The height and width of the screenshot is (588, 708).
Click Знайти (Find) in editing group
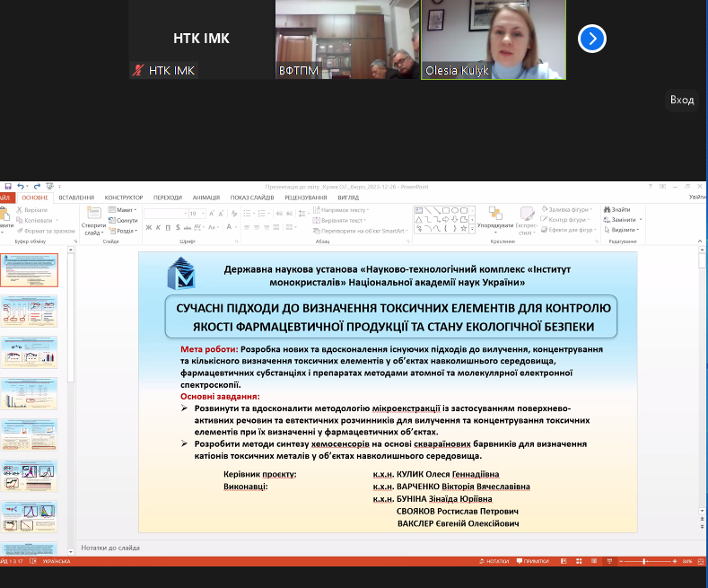tap(619, 210)
